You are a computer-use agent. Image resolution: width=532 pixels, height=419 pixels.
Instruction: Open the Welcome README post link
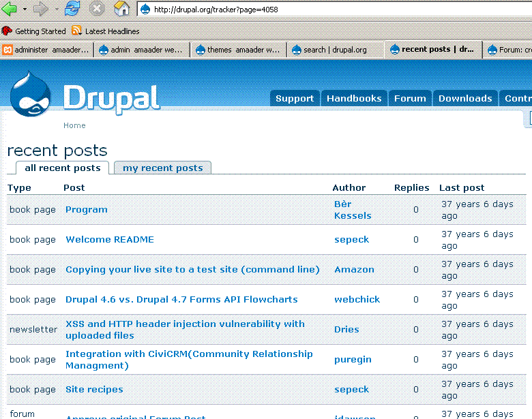pyautogui.click(x=110, y=239)
